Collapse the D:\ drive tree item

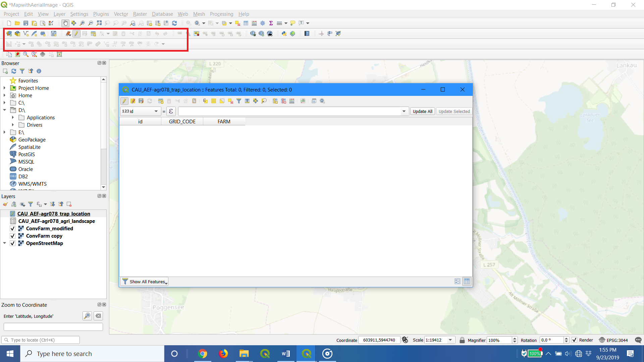click(x=4, y=110)
